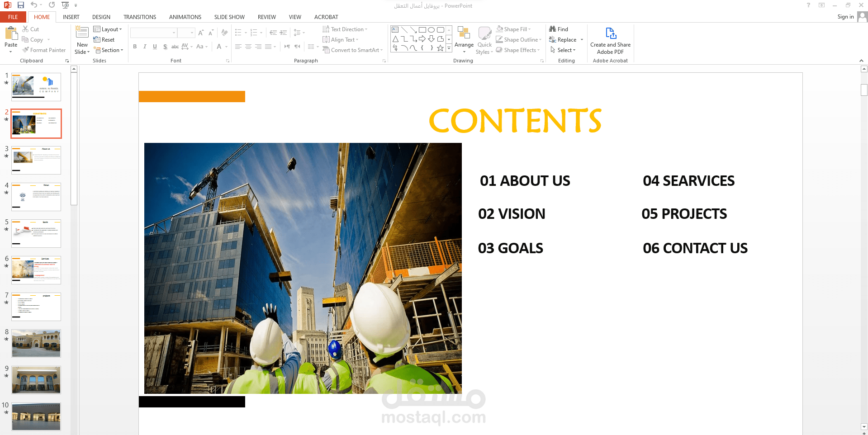Open the font name combo box
The image size is (868, 435).
click(x=153, y=33)
